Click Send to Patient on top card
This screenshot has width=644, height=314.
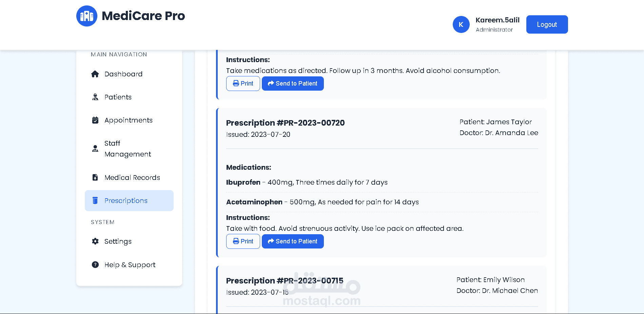(293, 84)
